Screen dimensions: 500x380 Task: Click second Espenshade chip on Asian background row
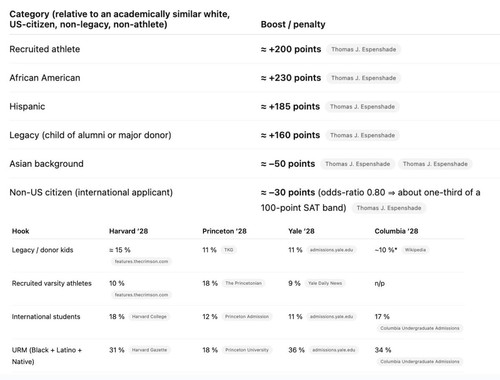pos(435,164)
